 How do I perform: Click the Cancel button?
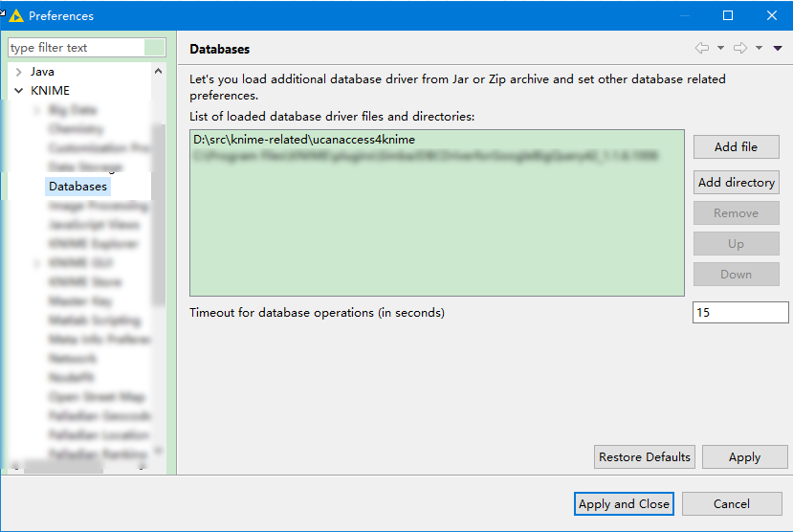tap(732, 503)
